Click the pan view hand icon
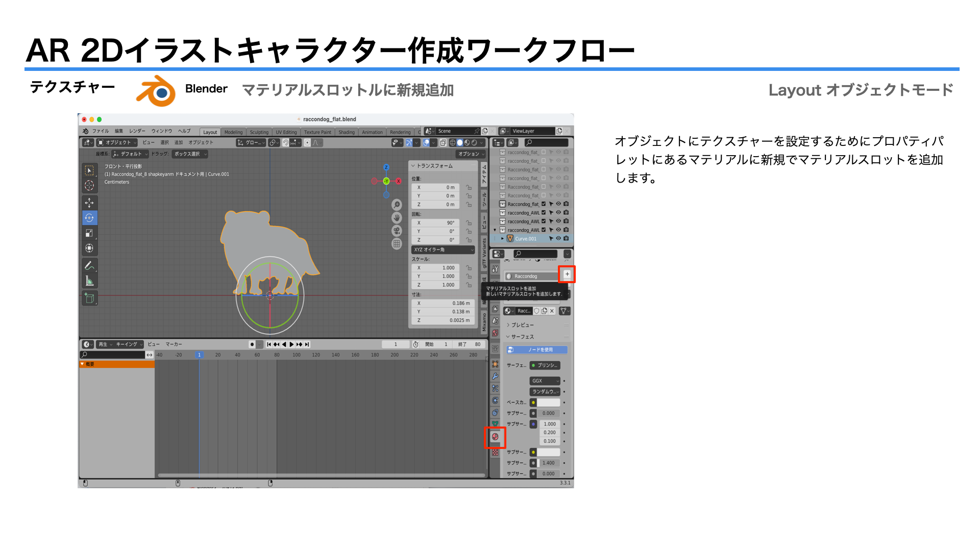 397,218
